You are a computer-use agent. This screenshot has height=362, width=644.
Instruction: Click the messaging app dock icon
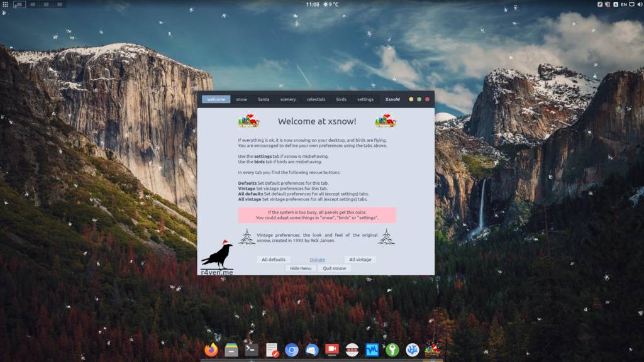[311, 349]
